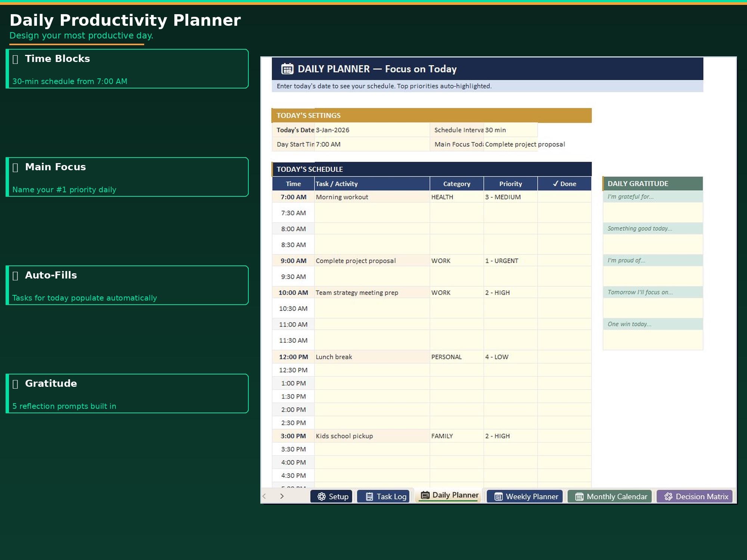Mark the Kids school pickup Done cell

point(564,436)
